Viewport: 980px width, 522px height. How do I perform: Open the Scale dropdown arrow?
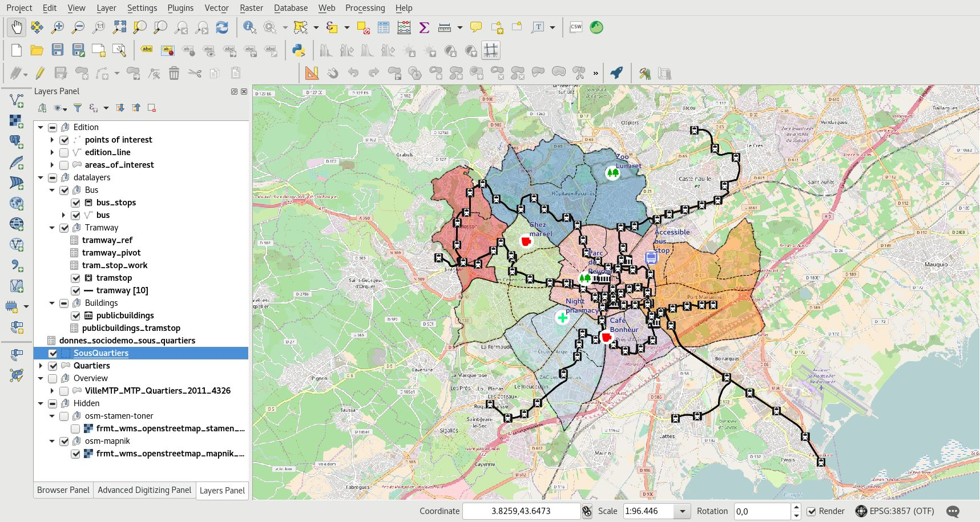[x=682, y=511]
